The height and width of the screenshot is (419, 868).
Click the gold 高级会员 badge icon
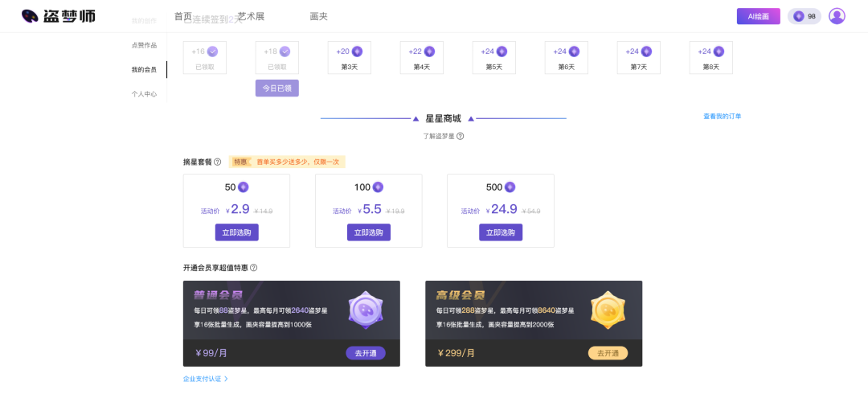coord(608,310)
